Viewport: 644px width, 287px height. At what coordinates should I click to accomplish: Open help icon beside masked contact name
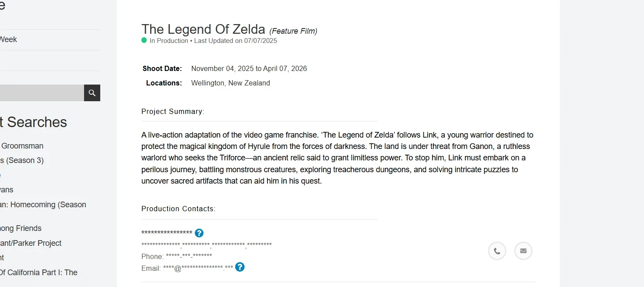click(x=199, y=233)
